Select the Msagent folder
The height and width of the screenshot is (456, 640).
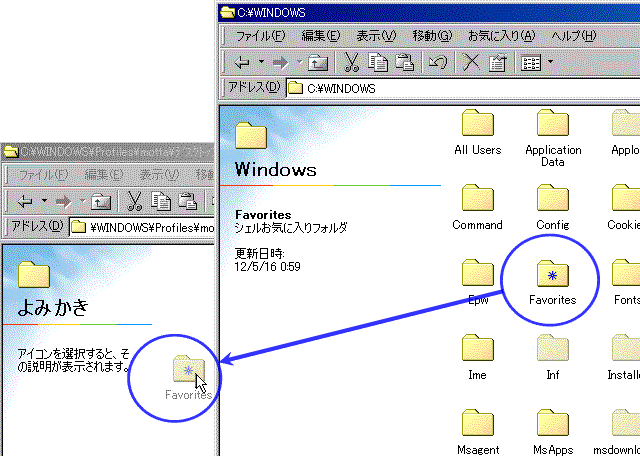[478, 432]
